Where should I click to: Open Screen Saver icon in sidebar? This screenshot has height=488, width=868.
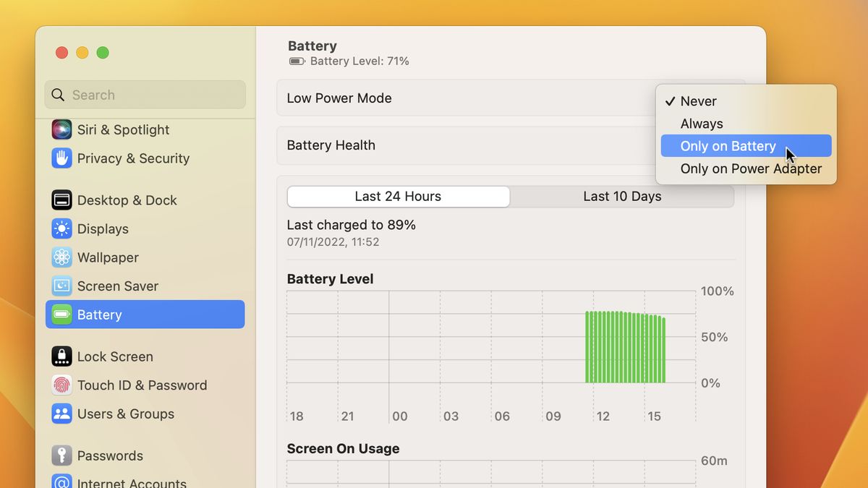click(61, 286)
